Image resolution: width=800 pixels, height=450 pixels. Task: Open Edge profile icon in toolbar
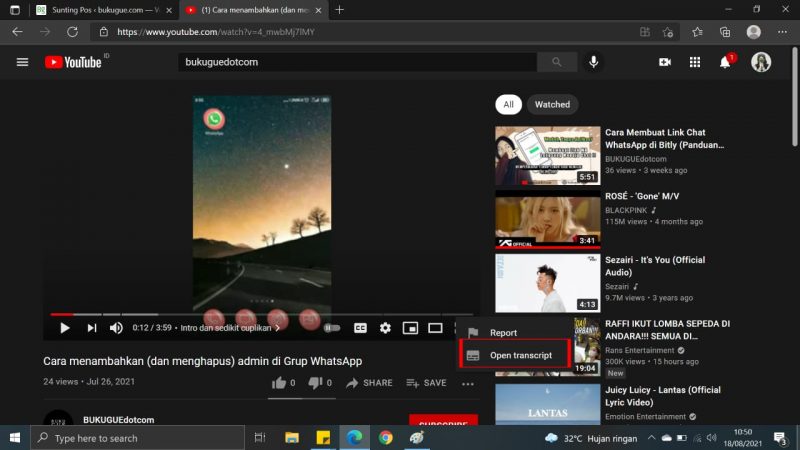(754, 32)
